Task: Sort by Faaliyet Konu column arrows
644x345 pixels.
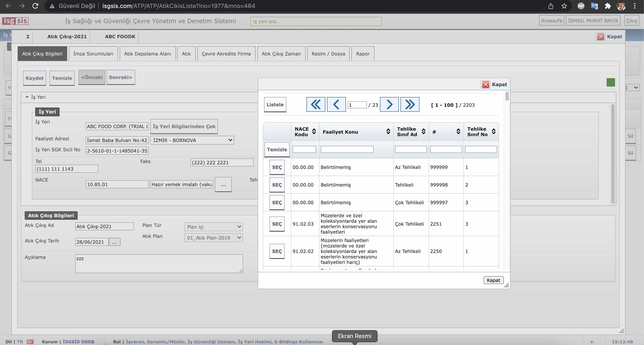Action: coord(388,132)
